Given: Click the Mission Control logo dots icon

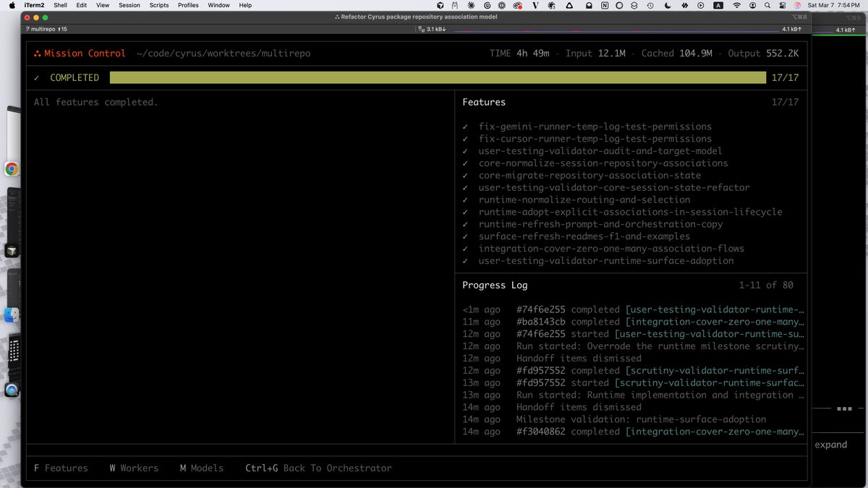Looking at the screenshot, I should tap(38, 53).
